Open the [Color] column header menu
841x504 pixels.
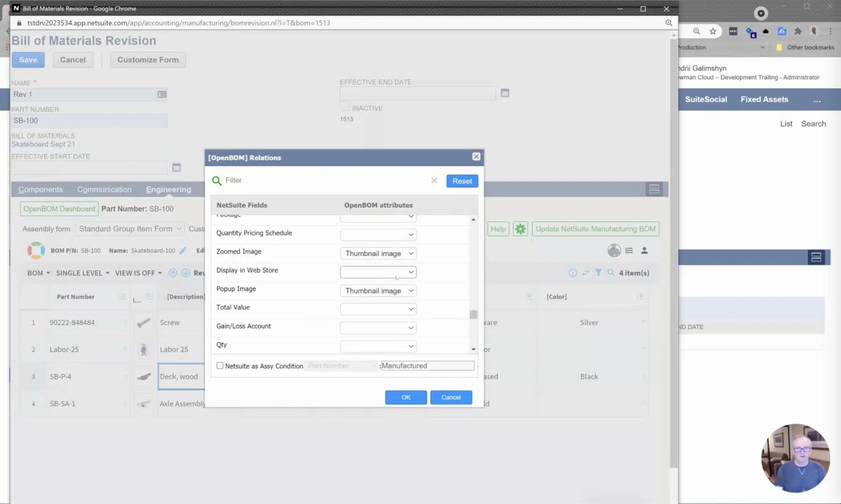(640, 296)
